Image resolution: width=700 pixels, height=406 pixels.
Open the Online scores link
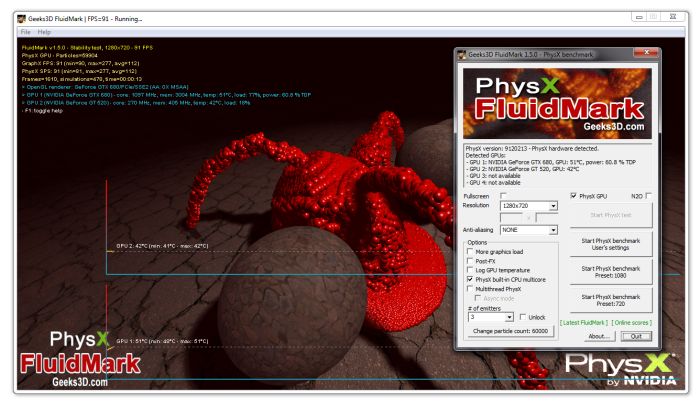(x=631, y=322)
